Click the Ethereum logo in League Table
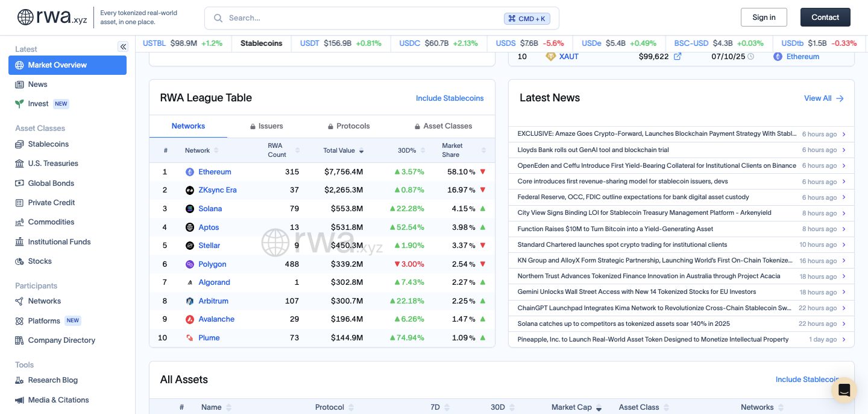The height and width of the screenshot is (414, 868). pyautogui.click(x=190, y=172)
